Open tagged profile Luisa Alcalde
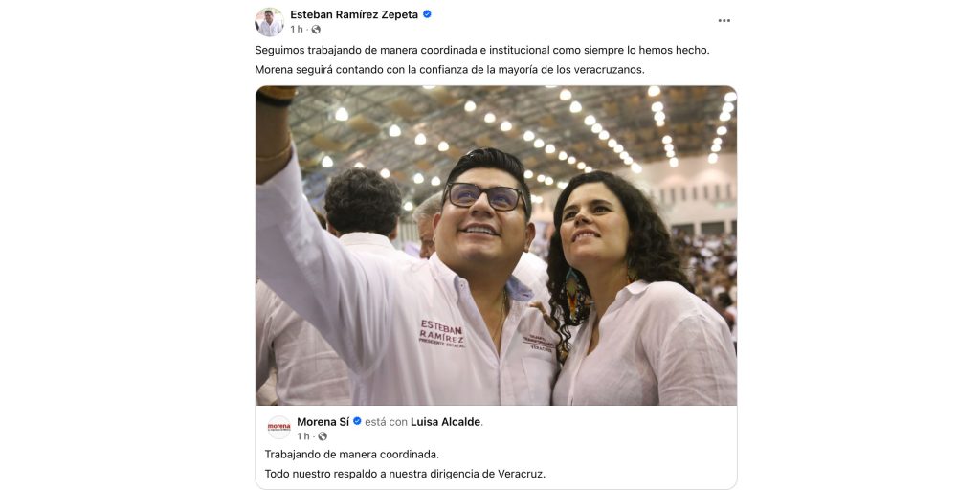The height and width of the screenshot is (490, 980). click(446, 422)
